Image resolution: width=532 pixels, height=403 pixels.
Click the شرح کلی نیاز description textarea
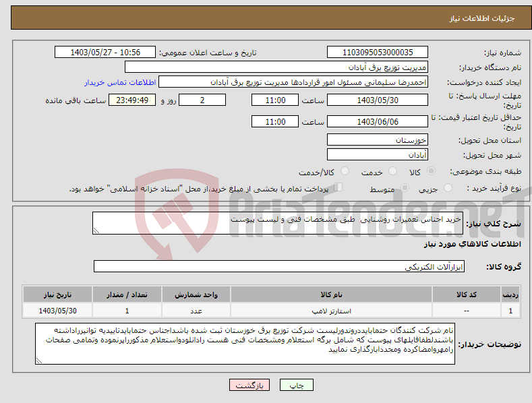(278, 223)
